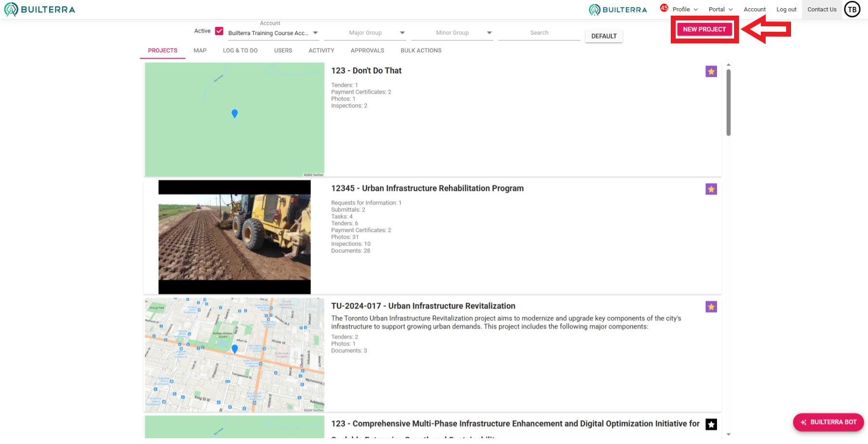Open the TB user avatar

852,9
